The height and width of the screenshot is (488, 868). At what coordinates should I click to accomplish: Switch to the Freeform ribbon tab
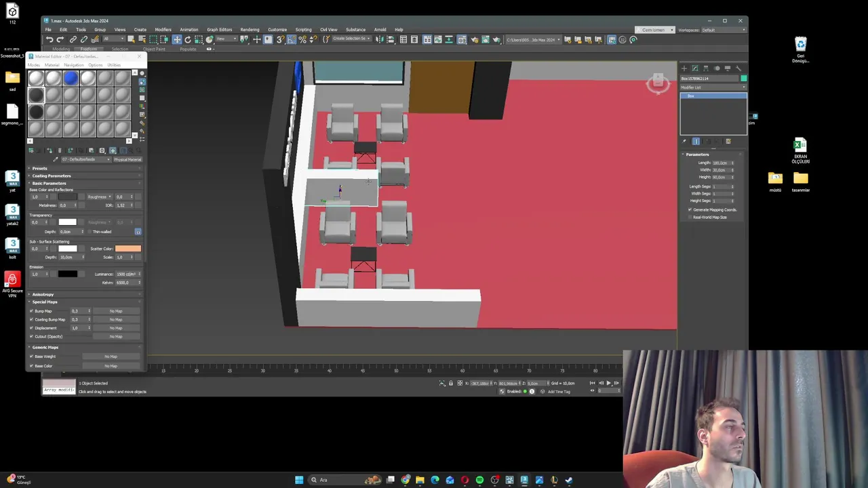(x=88, y=49)
